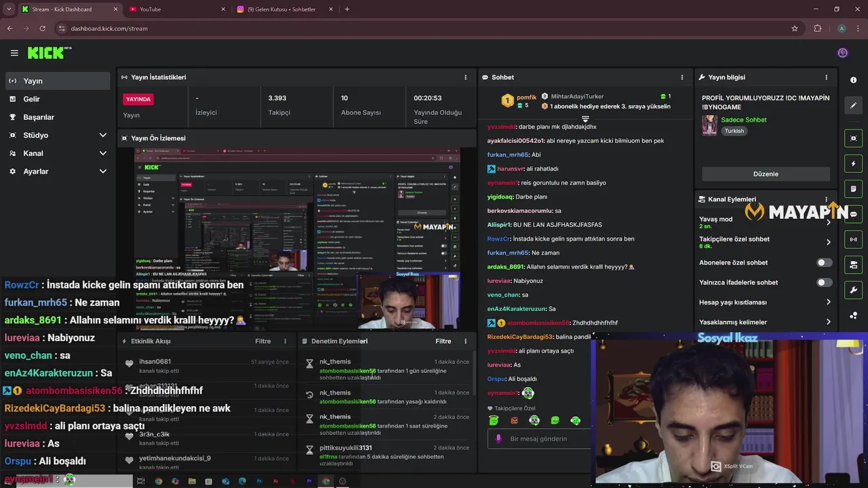The width and height of the screenshot is (868, 488).
Task: Open the browser extensions puzzle icon
Action: pos(817,28)
